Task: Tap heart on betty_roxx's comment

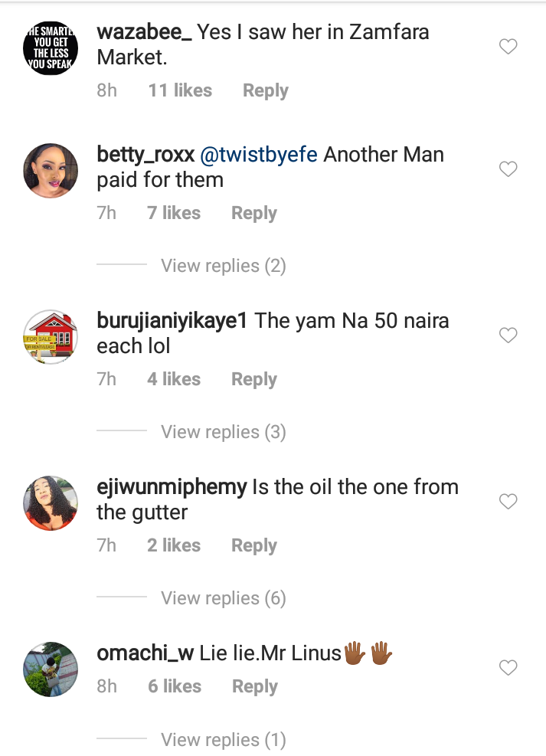Action: pyautogui.click(x=508, y=169)
